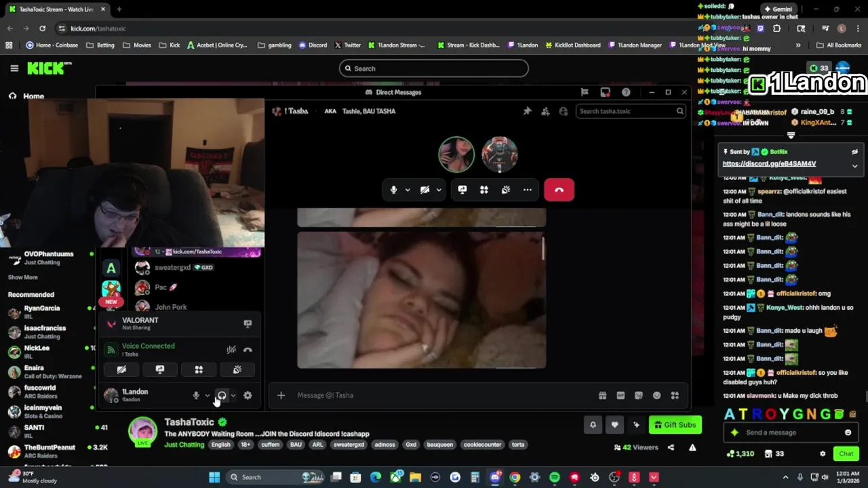Share screen button in the voice panel
The width and height of the screenshot is (868, 488).
[x=160, y=369]
